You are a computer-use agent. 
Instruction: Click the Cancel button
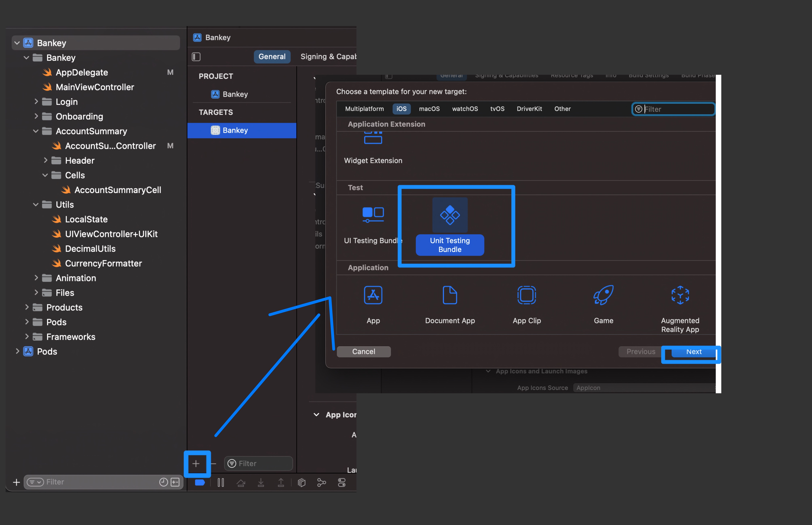(364, 351)
